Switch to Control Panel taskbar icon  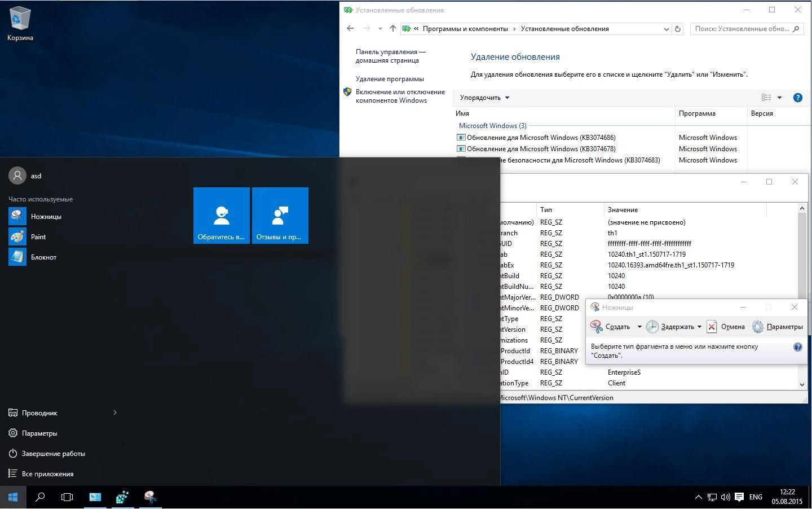[x=95, y=497]
